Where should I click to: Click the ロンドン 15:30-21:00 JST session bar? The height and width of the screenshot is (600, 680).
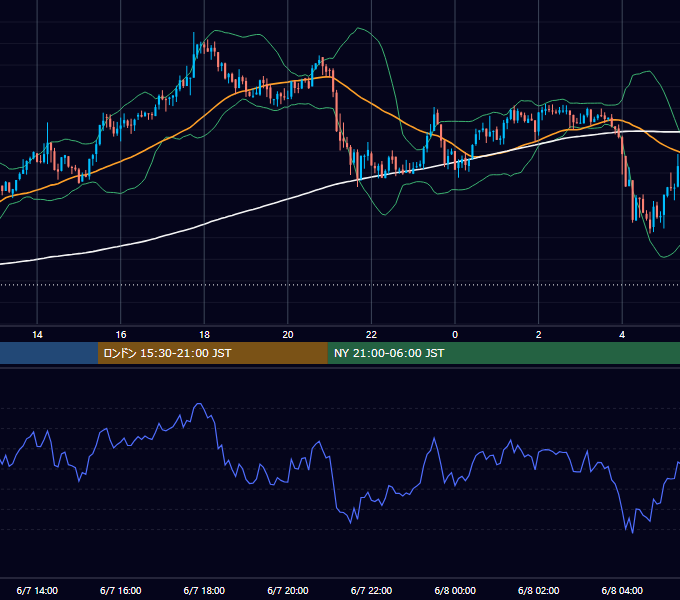coord(212,353)
